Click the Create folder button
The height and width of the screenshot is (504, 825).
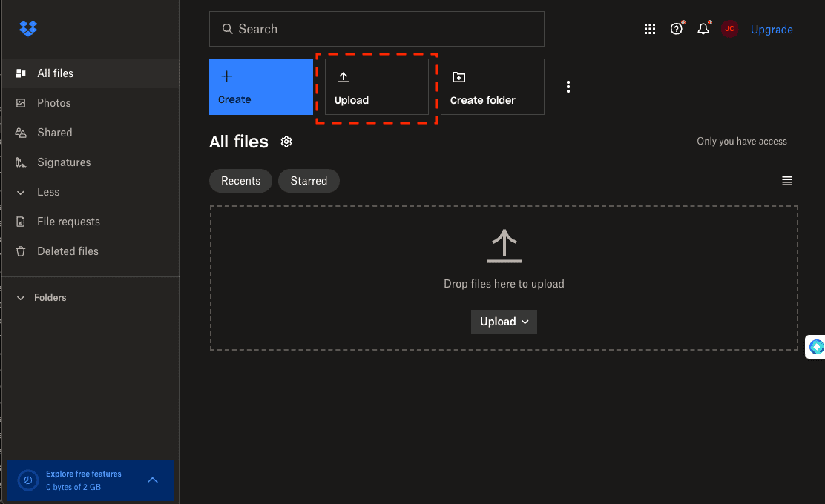pos(492,87)
